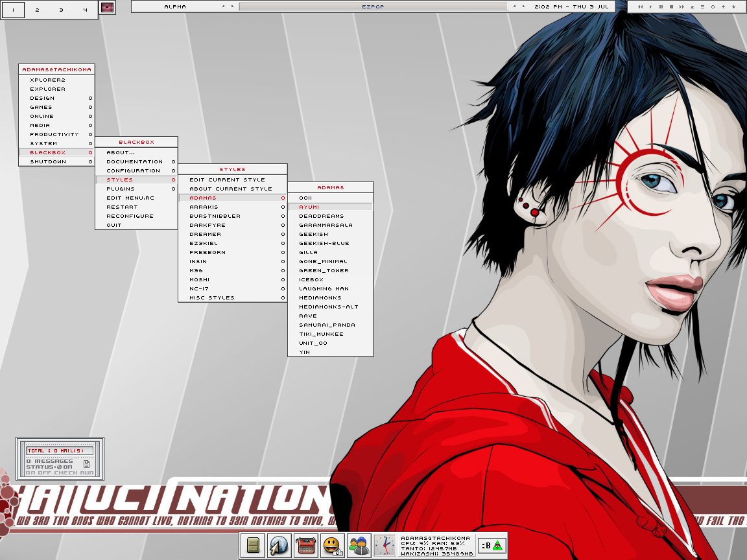747x560 pixels.
Task: Open the file cabinet dock icon
Action: coord(253,545)
